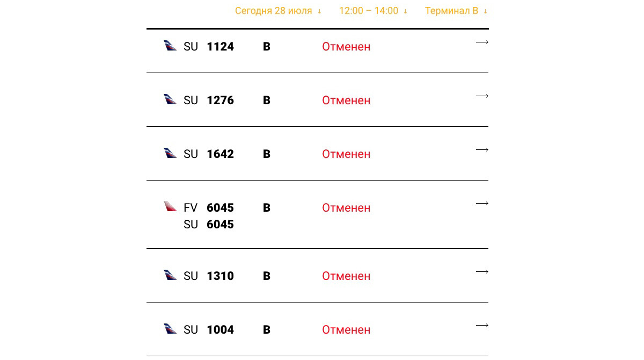Select flight row SU 1124
Screen dimensions: 644x360
[x=318, y=51]
